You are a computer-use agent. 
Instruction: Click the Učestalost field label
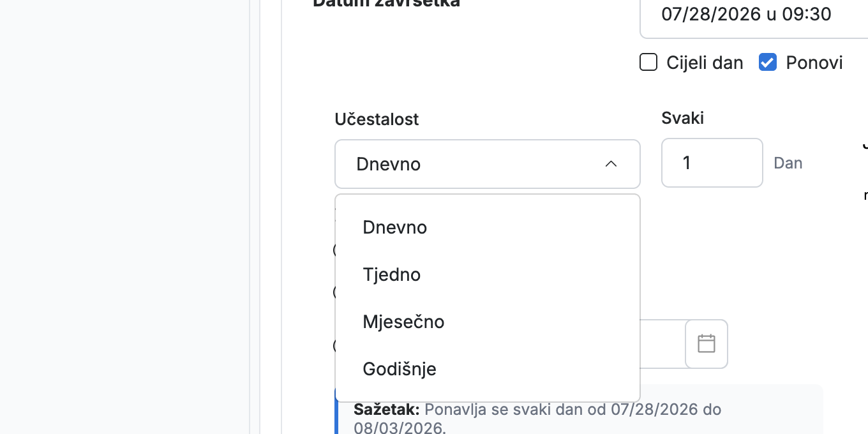point(377,119)
